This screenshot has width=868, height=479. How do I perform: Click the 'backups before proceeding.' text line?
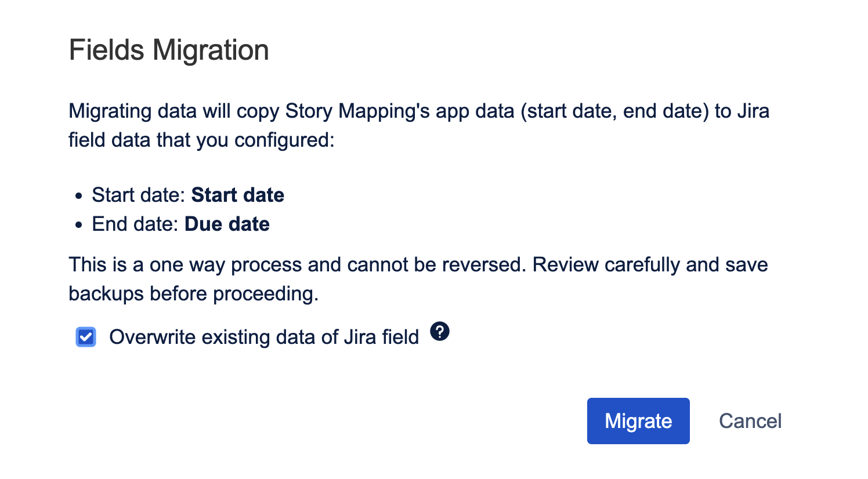click(x=193, y=293)
